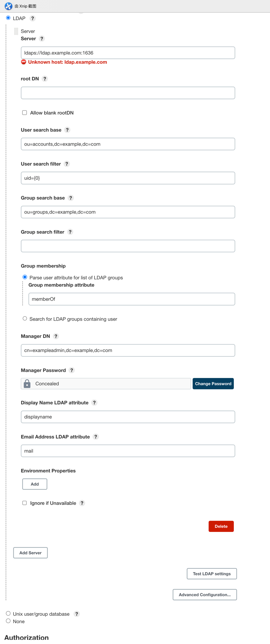Click into the Group search filter field

(x=128, y=246)
